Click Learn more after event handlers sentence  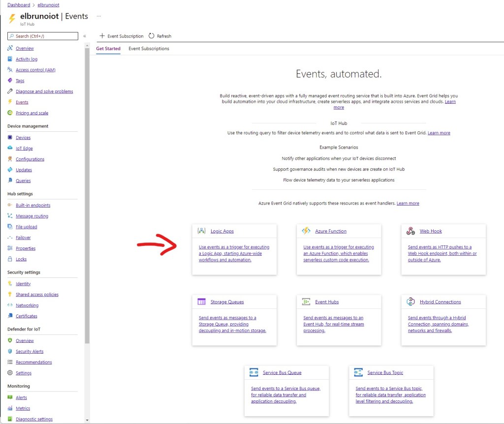pyautogui.click(x=408, y=203)
